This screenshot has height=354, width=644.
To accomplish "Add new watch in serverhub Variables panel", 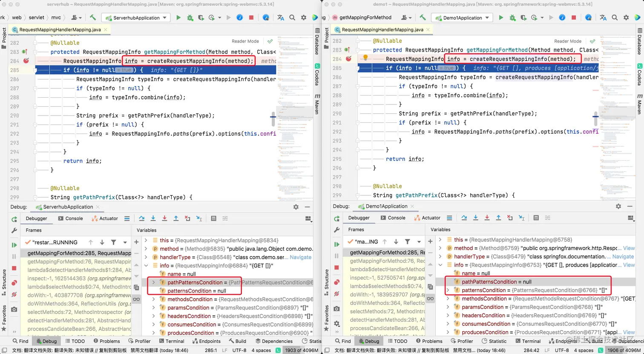I will (136, 242).
